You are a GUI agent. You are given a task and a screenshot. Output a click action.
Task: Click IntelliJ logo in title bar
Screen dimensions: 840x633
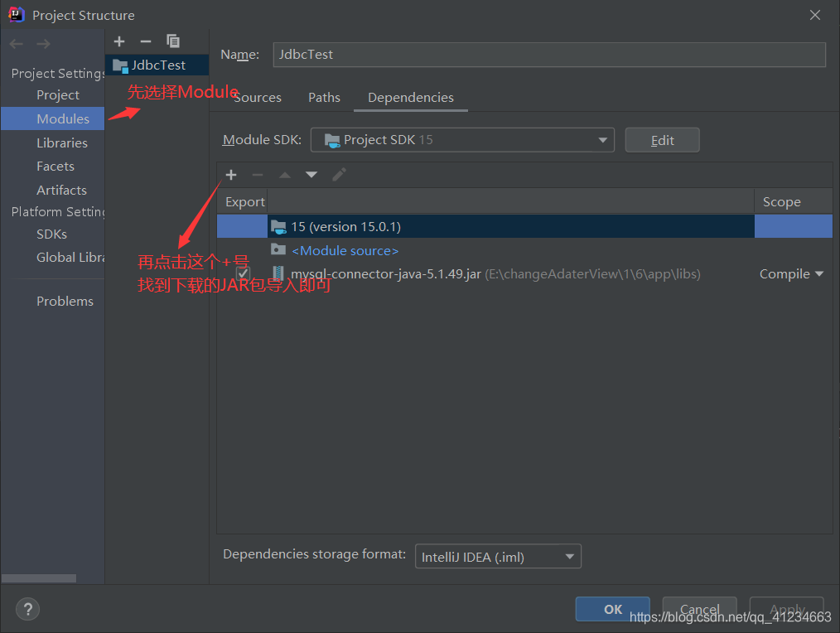click(x=16, y=14)
